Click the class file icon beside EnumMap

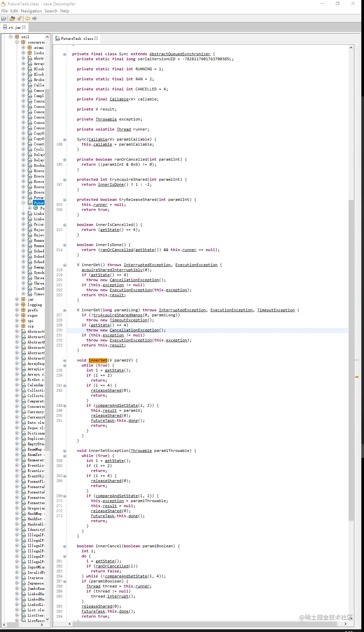(23, 449)
